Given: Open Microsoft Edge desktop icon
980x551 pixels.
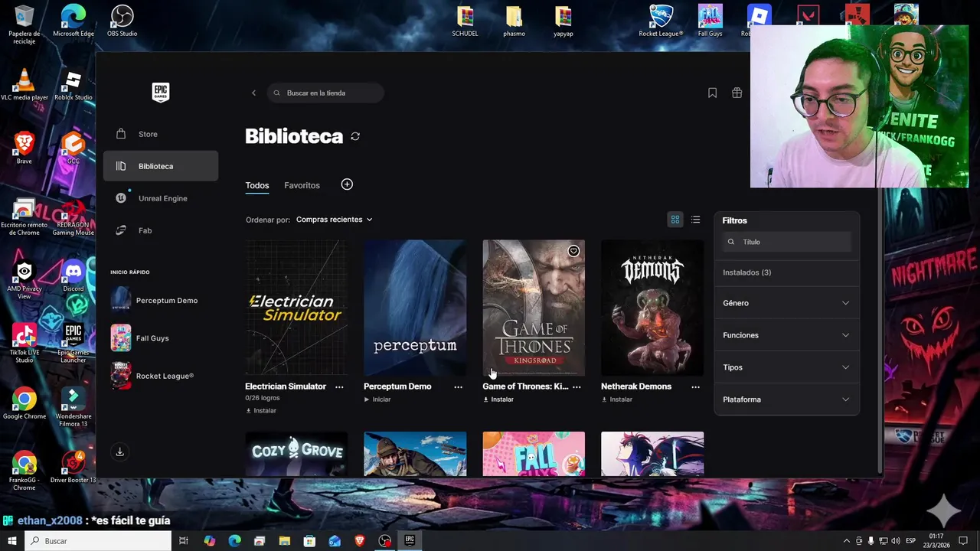Looking at the screenshot, I should click(73, 21).
